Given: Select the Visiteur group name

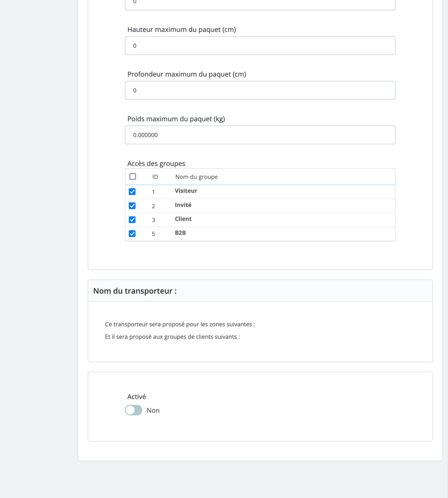Looking at the screenshot, I should [186, 191].
